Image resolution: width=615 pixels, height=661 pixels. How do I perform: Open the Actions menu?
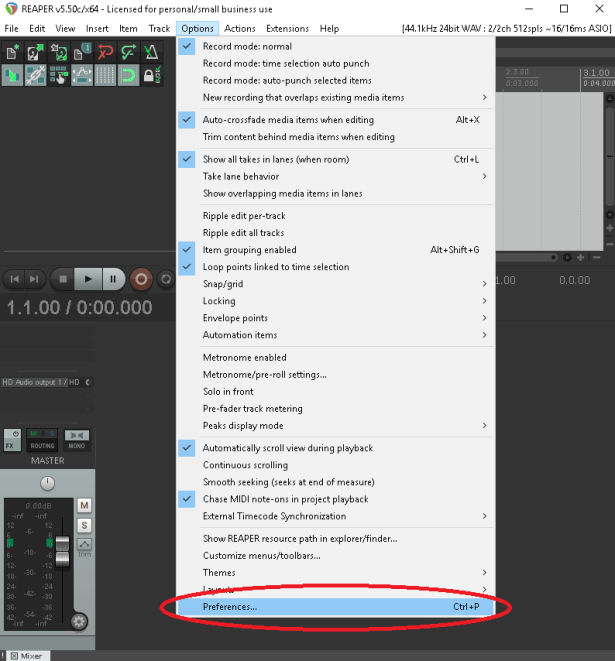tap(239, 29)
